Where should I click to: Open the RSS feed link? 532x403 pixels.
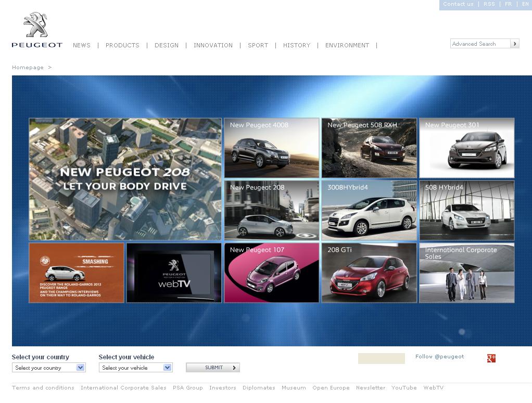pos(489,4)
